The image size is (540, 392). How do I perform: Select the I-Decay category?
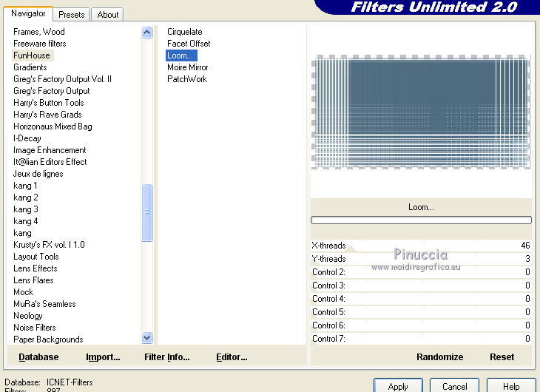click(x=27, y=138)
